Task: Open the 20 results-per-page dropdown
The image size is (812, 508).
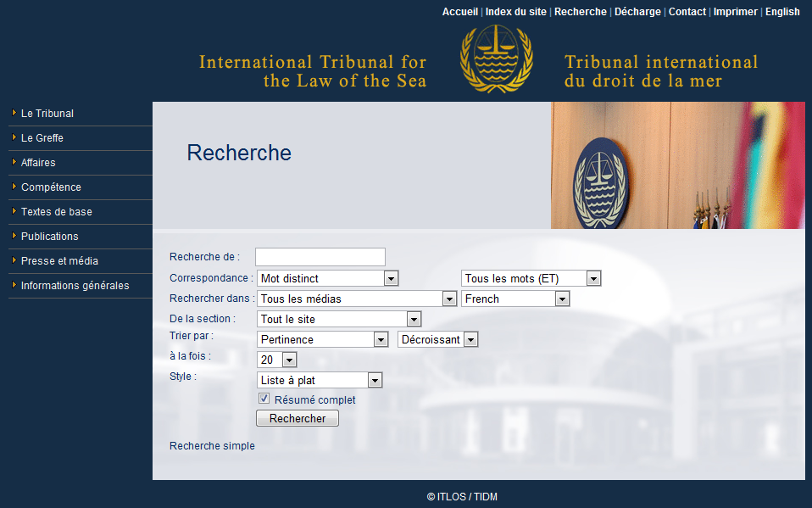Action: point(276,360)
